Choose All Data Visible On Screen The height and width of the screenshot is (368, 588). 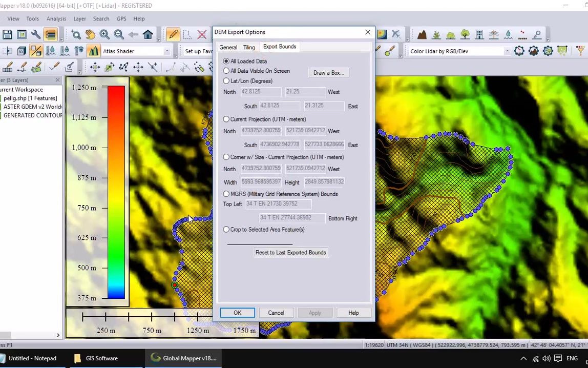pos(226,71)
